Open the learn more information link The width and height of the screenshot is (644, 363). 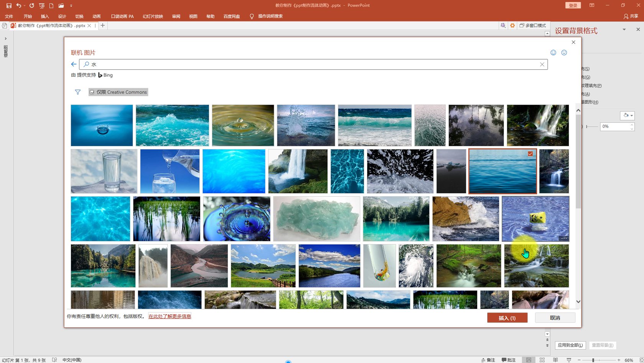pos(170,316)
